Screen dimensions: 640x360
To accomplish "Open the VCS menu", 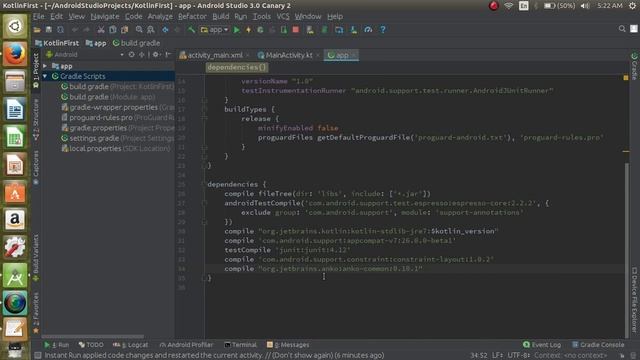I will pyautogui.click(x=283, y=16).
